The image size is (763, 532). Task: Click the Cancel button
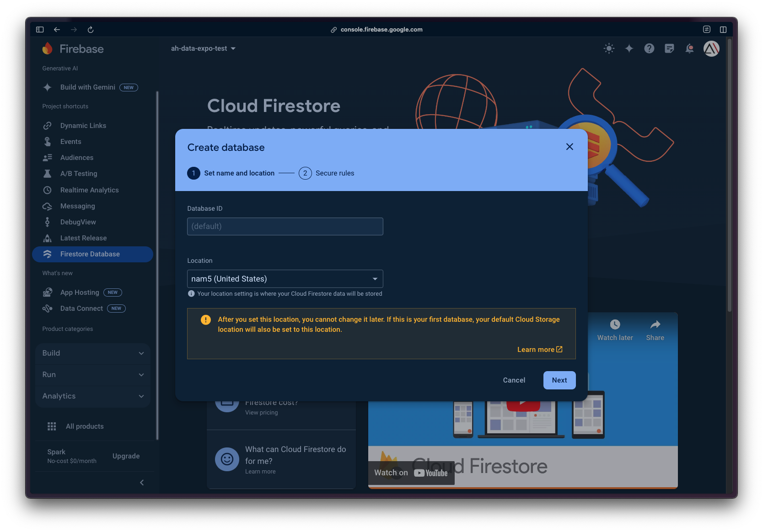[514, 380]
